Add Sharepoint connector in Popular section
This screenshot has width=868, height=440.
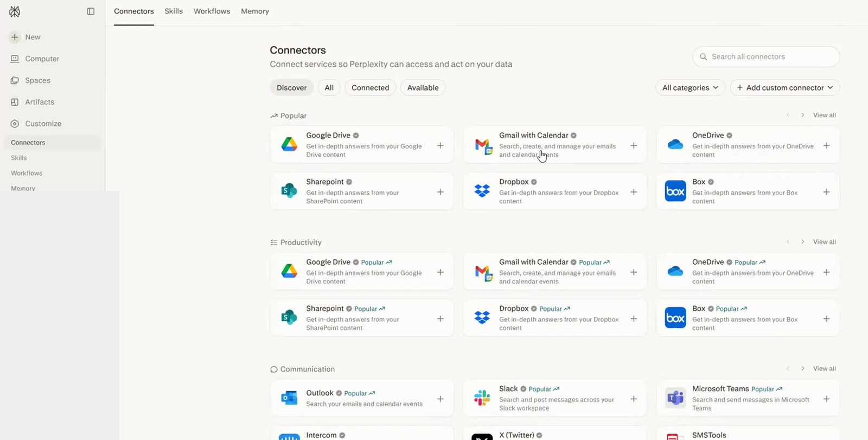[441, 192]
